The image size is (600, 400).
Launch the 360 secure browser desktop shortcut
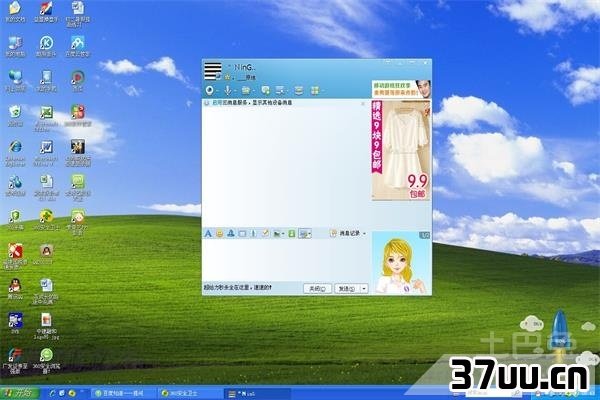coord(46,361)
